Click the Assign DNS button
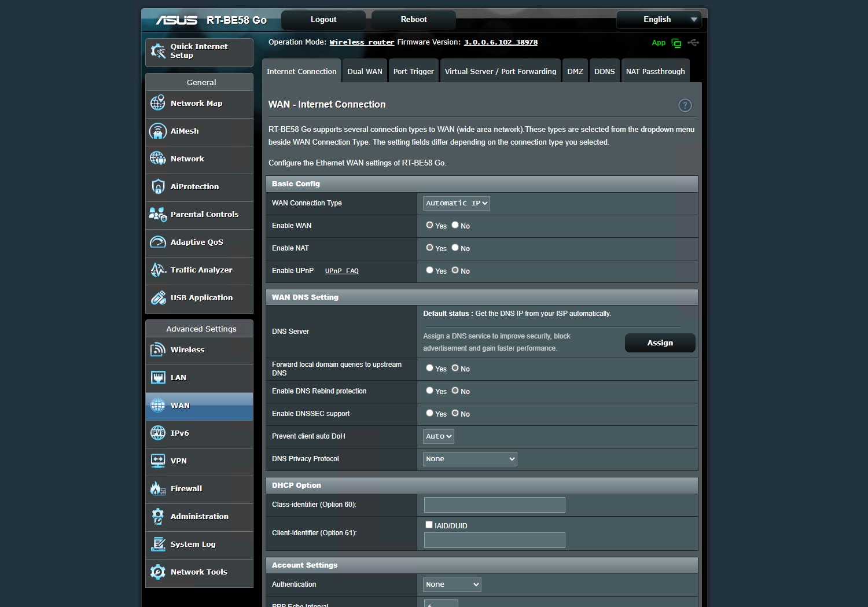The height and width of the screenshot is (607, 868). 660,343
